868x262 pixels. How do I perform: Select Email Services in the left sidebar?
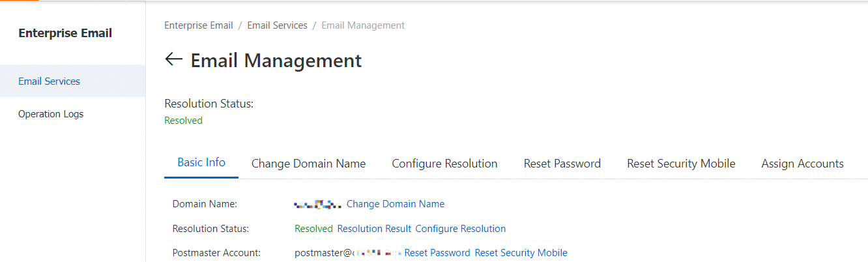point(50,81)
